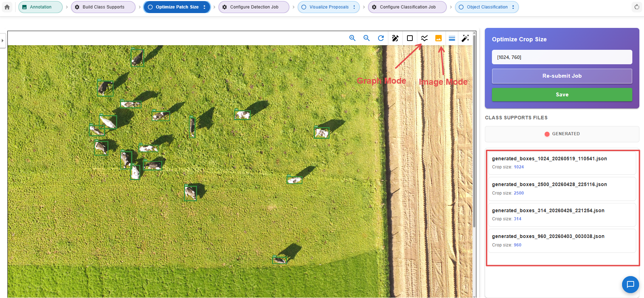Click the red dot next to GENERATED
644x298 pixels.
pyautogui.click(x=547, y=134)
